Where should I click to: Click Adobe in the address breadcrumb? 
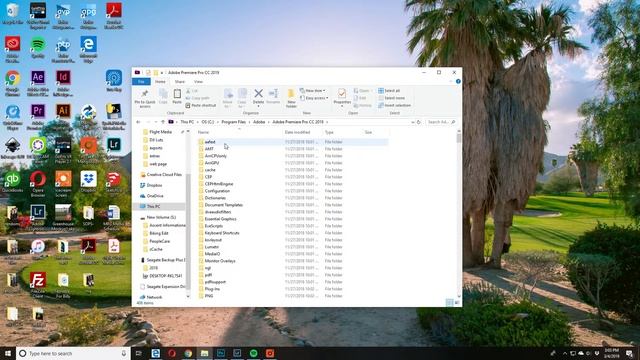pos(259,122)
